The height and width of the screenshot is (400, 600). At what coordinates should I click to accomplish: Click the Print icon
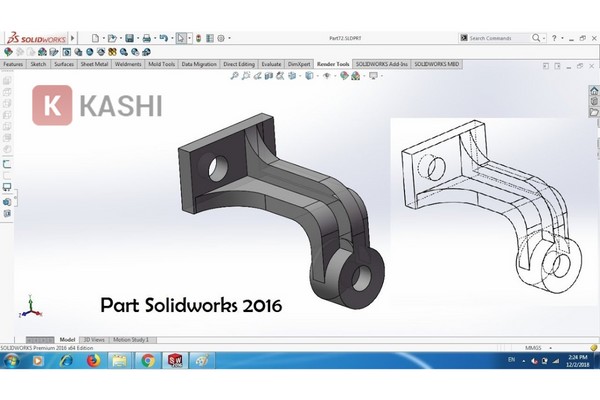147,38
